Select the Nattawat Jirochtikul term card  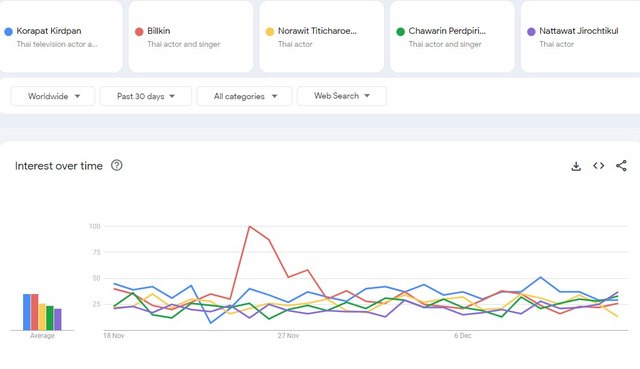point(580,37)
